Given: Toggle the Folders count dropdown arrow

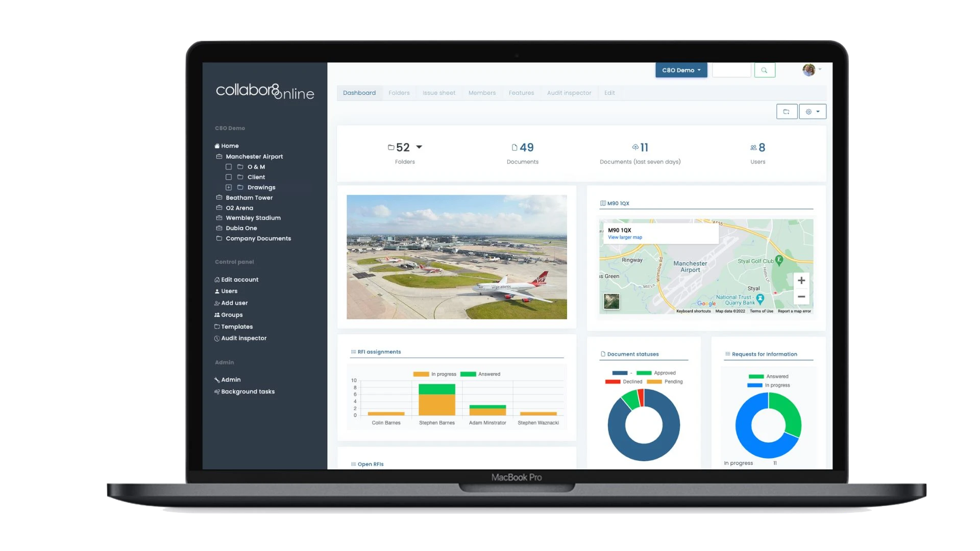Looking at the screenshot, I should (x=419, y=146).
